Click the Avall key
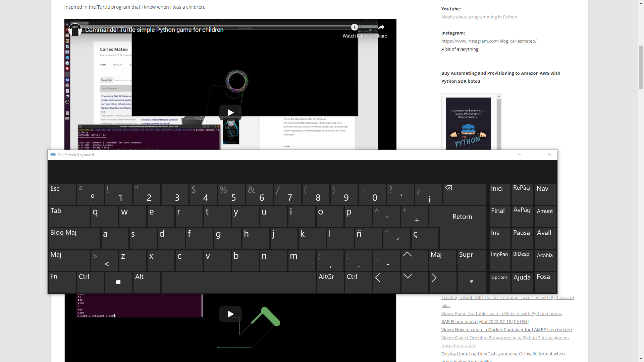Image resolution: width=644 pixels, height=362 pixels. 545,238
